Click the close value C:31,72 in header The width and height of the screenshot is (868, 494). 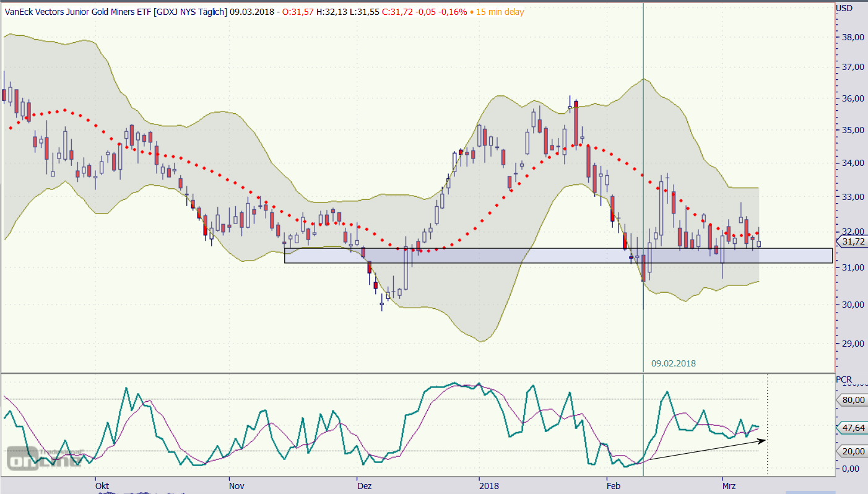click(397, 12)
